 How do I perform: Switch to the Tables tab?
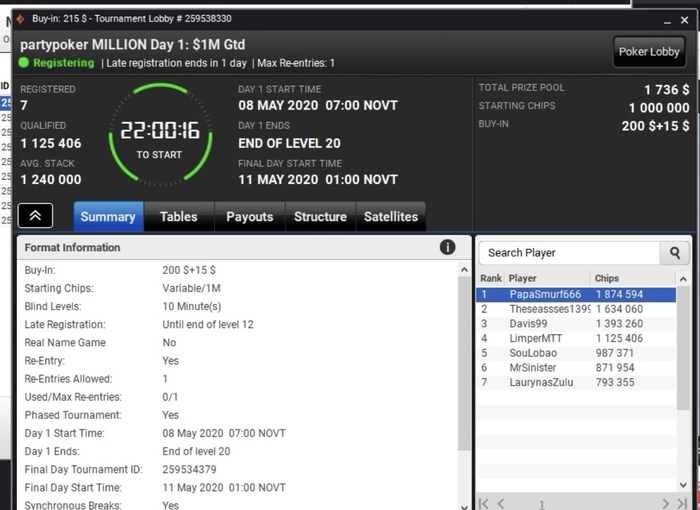179,217
